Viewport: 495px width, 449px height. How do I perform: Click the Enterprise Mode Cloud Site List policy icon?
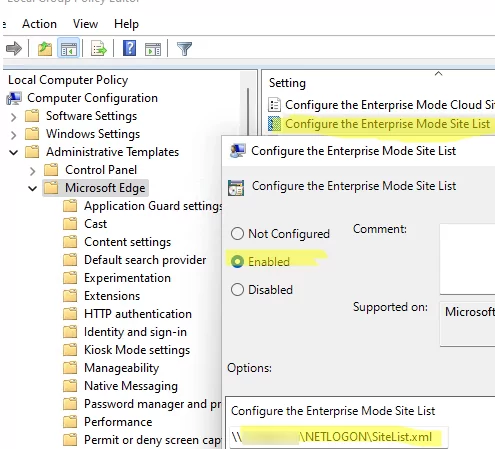pos(274,105)
